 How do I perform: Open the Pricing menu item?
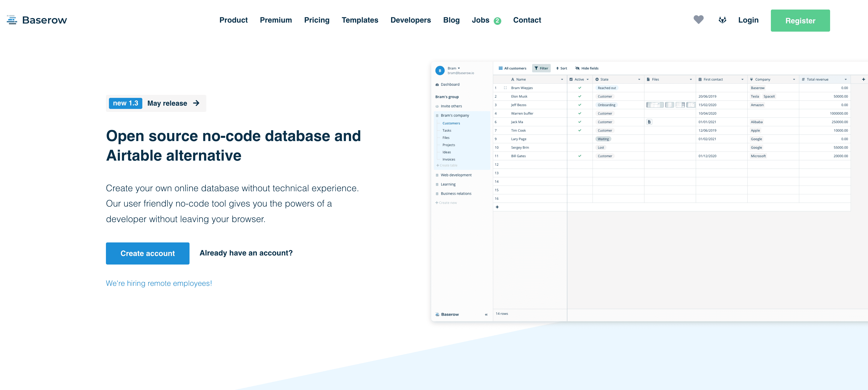pos(317,20)
